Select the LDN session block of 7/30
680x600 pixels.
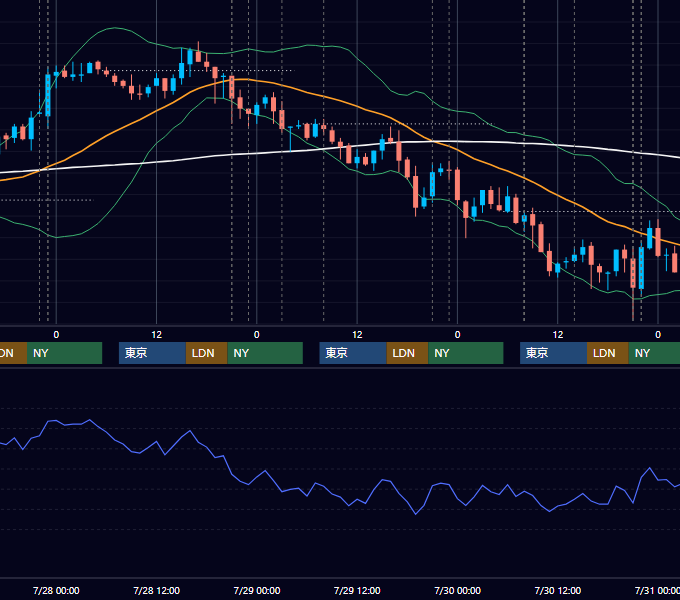608,353
